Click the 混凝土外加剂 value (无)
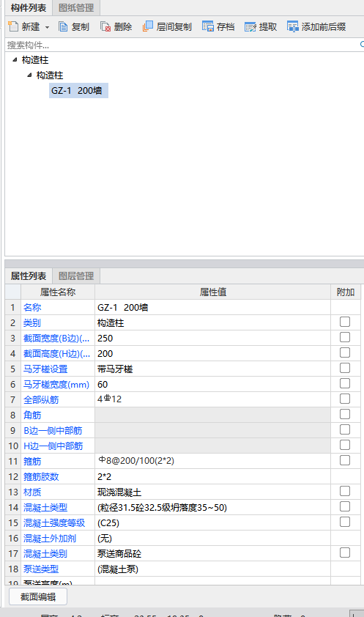364x617 pixels. (x=212, y=539)
